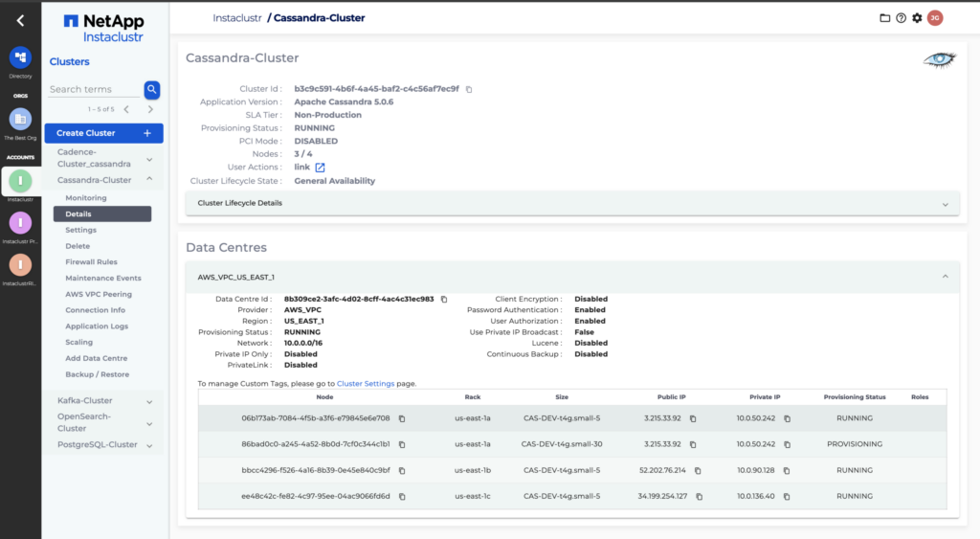The height and width of the screenshot is (539, 980).
Task: Expand Cluster Lifecycle Details section
Action: click(945, 204)
